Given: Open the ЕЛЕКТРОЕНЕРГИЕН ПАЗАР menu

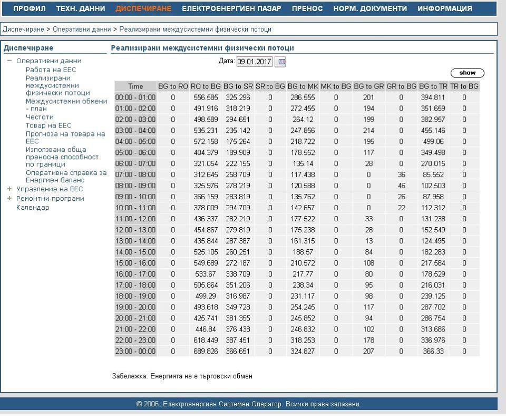Looking at the screenshot, I should [x=231, y=8].
